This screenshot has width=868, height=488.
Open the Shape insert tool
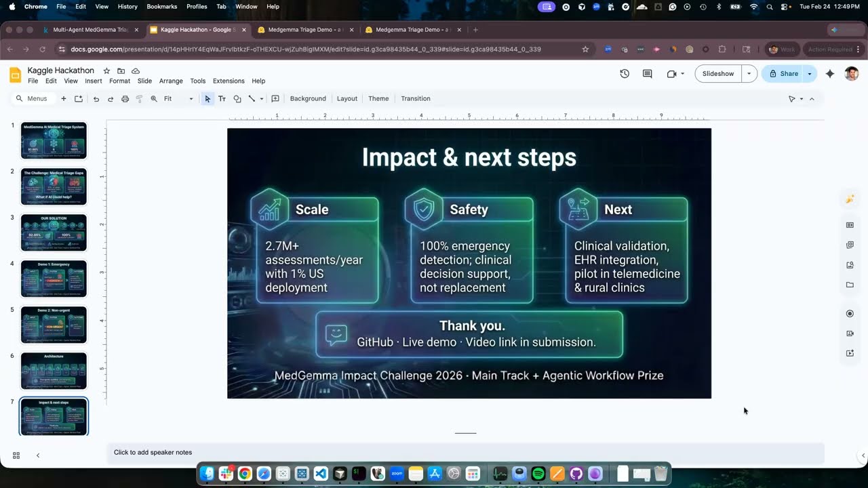(x=237, y=98)
